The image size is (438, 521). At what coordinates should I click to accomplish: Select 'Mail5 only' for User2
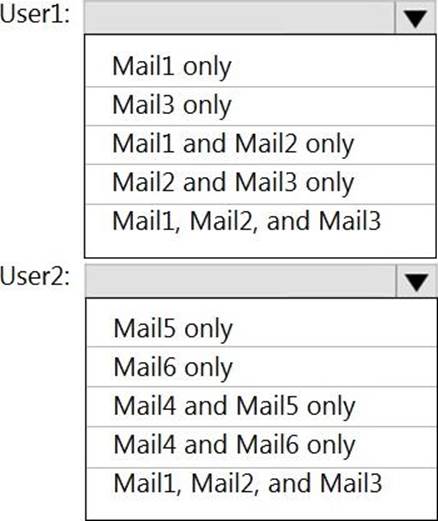tap(262, 329)
